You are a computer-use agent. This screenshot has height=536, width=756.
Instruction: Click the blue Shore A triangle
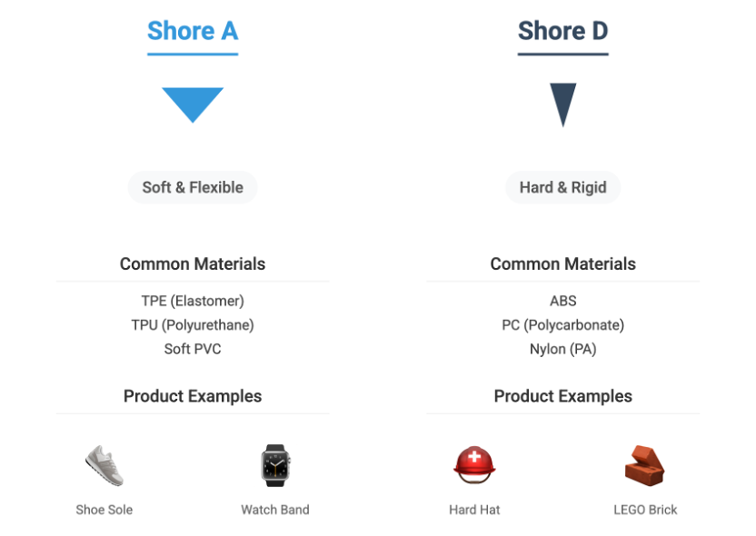click(x=193, y=105)
